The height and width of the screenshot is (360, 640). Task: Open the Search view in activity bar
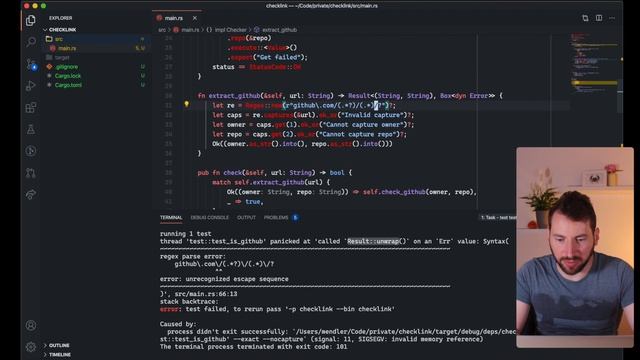point(31,42)
